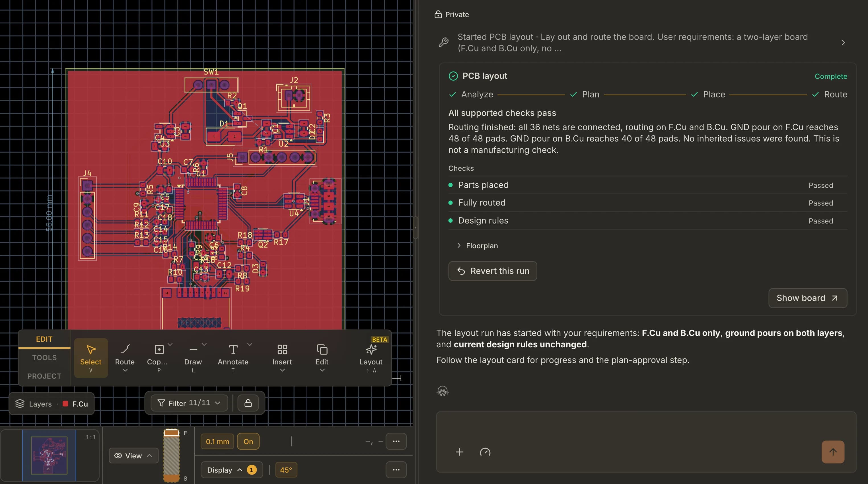The width and height of the screenshot is (868, 484).
Task: Expand the Display options menu
Action: (231, 470)
